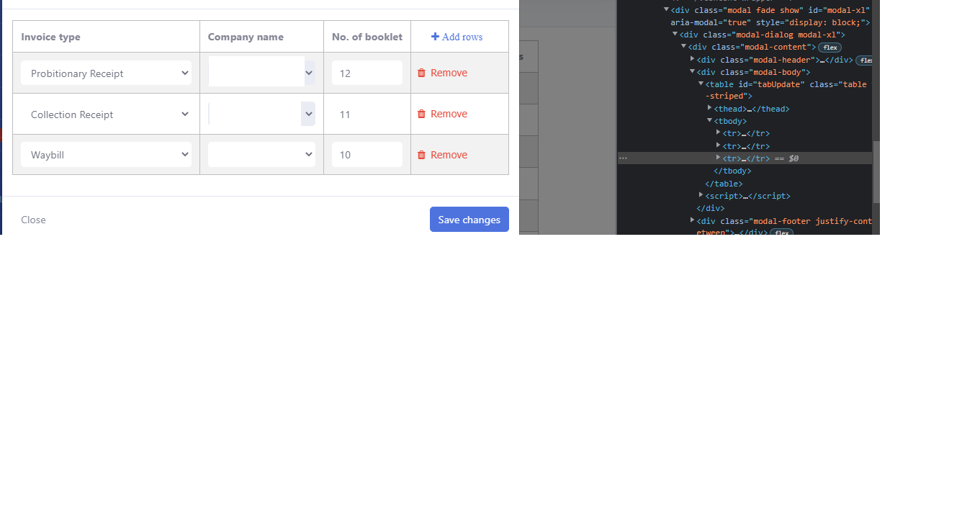Click the booklet count field showing 11
Viewport: 980px width, 530px height.
tap(367, 114)
